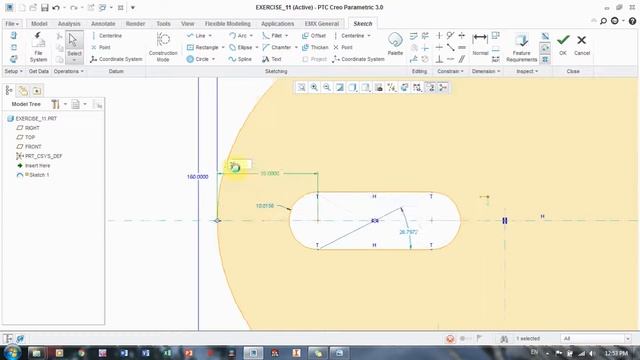Open the Setup group dropdown
The width and height of the screenshot is (640, 360).
click(13, 71)
